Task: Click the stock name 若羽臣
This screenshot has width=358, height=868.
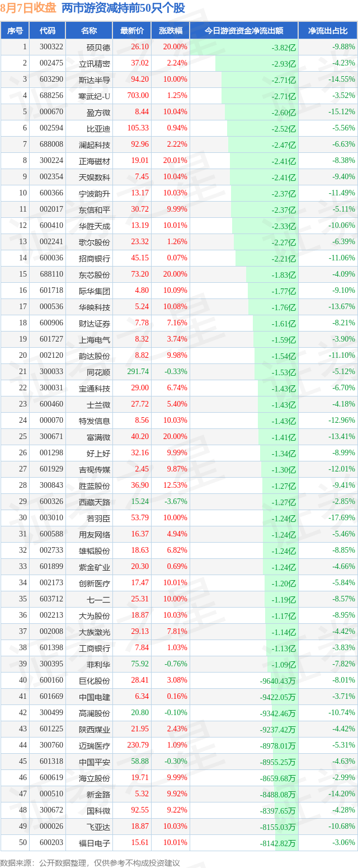Action: point(98,518)
